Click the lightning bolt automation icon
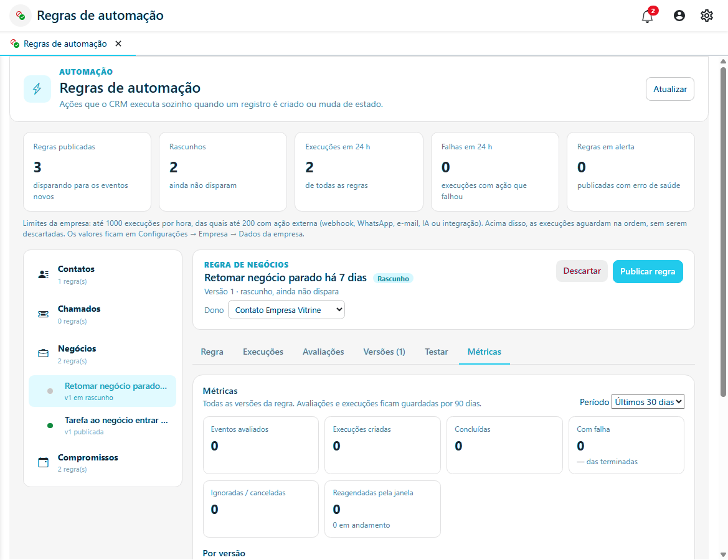The image size is (728, 560). 37,88
